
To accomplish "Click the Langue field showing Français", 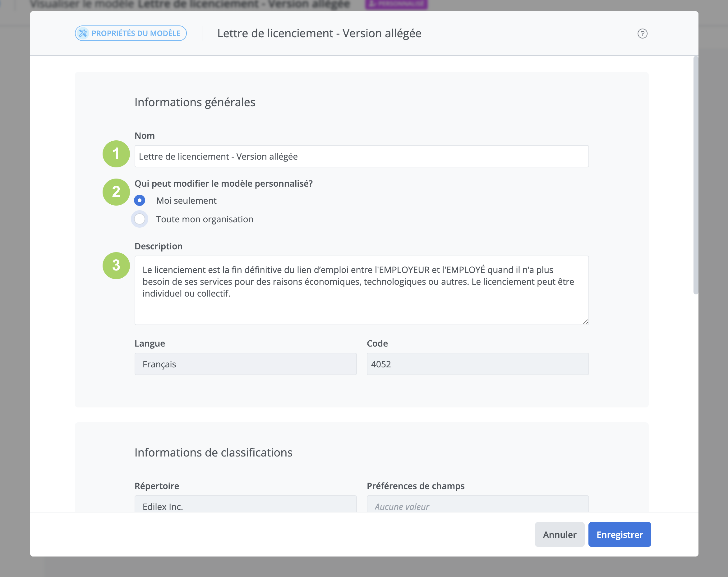I will (x=246, y=364).
